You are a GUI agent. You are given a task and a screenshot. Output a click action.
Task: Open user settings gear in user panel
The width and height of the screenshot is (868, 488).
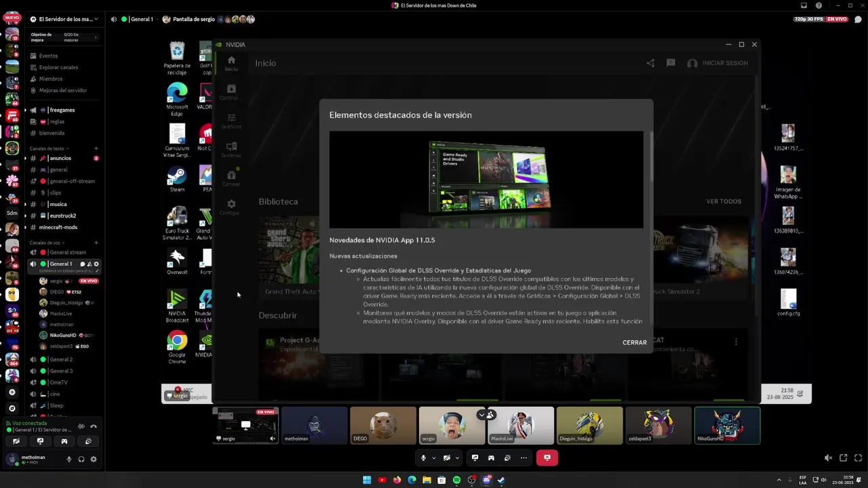pyautogui.click(x=94, y=459)
